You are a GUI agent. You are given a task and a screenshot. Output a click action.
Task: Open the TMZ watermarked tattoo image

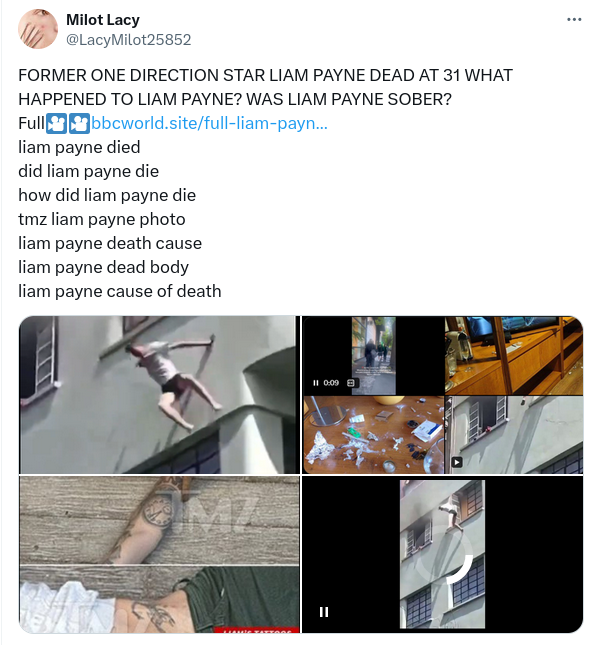(x=160, y=555)
